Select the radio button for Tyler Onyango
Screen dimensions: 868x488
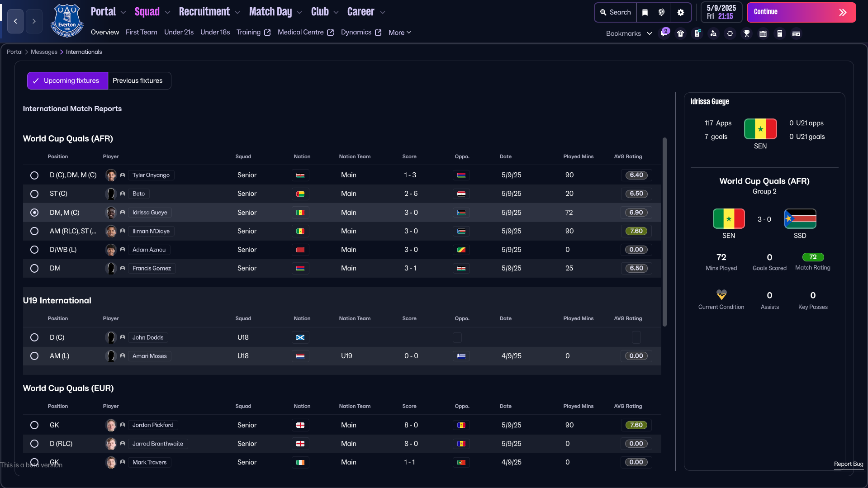34,175
